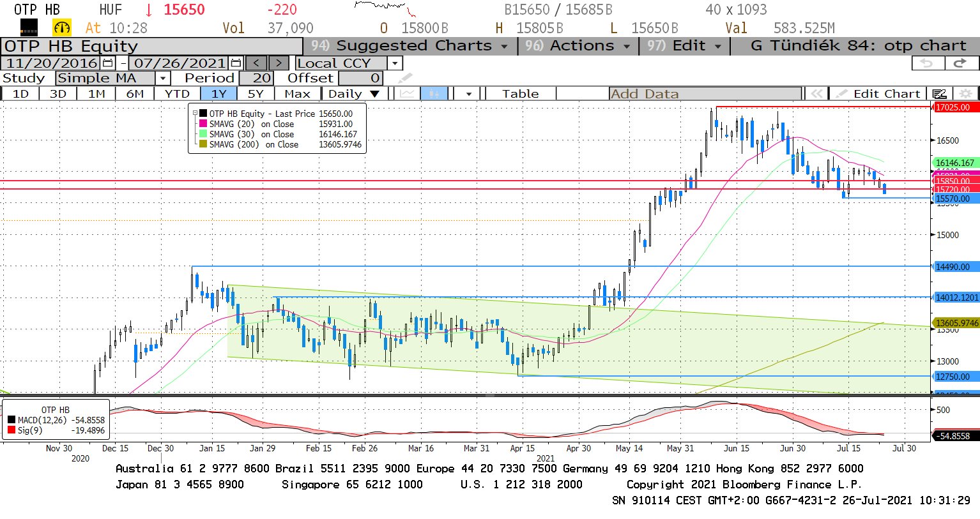
Task: Shift date range back with left arrow
Action: click(x=257, y=63)
